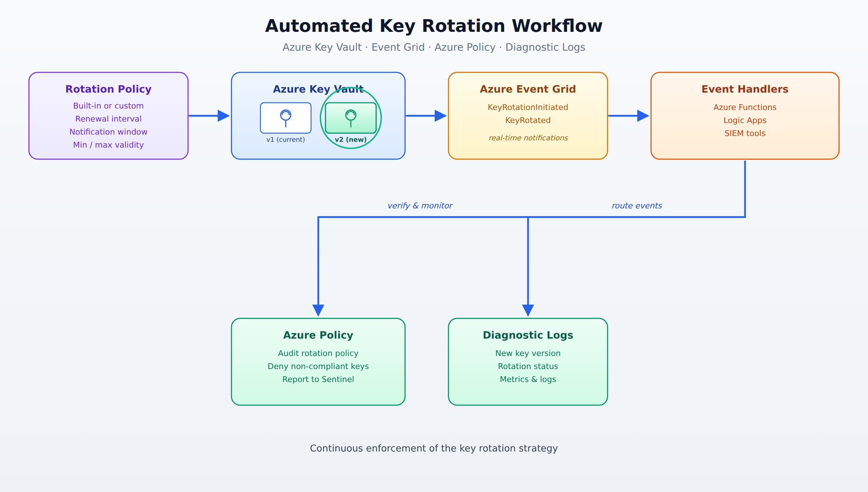The image size is (868, 492).
Task: Click the 'Azure Key Vault' heading
Action: coord(318,89)
